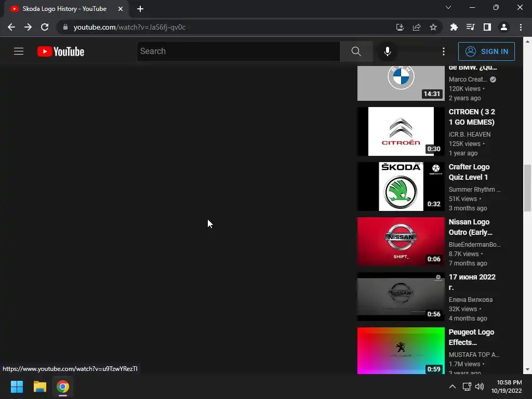Open the Citroen video thumbnail
532x399 pixels.
[401, 131]
